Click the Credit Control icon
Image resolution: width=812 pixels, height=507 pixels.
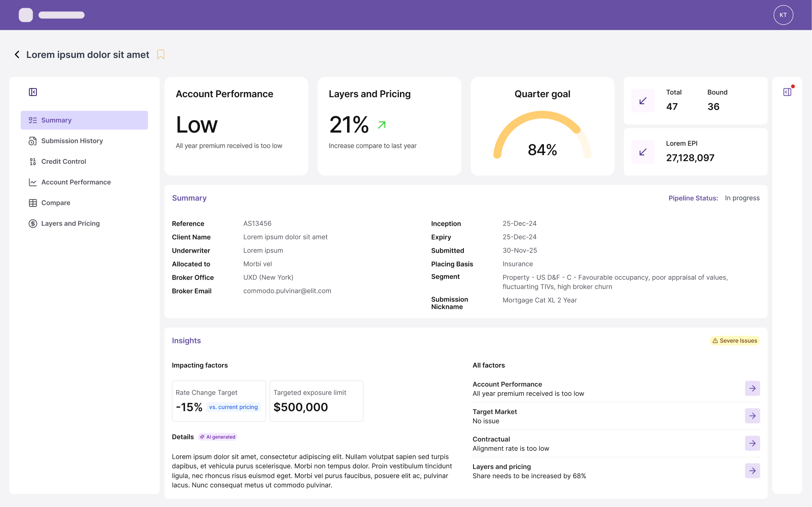33,162
